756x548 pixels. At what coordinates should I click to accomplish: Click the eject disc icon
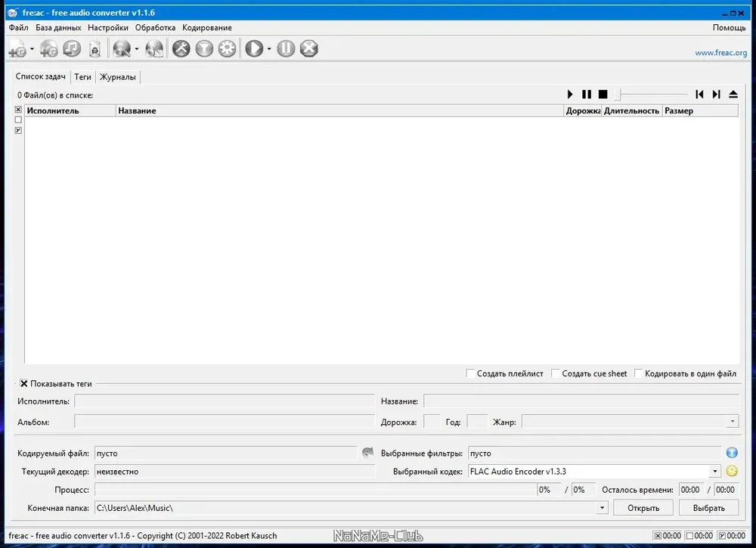click(x=733, y=94)
